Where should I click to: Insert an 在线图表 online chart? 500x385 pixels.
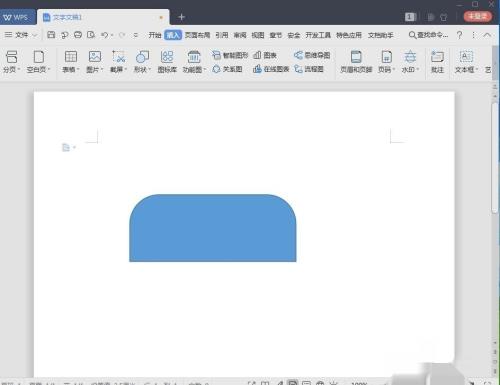pyautogui.click(x=271, y=69)
